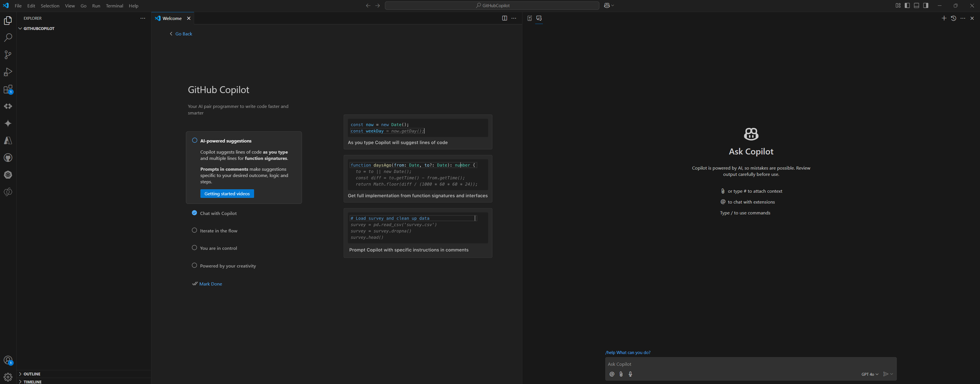Switch to Copilot Edits panel icon
The image size is (980, 384).
529,18
